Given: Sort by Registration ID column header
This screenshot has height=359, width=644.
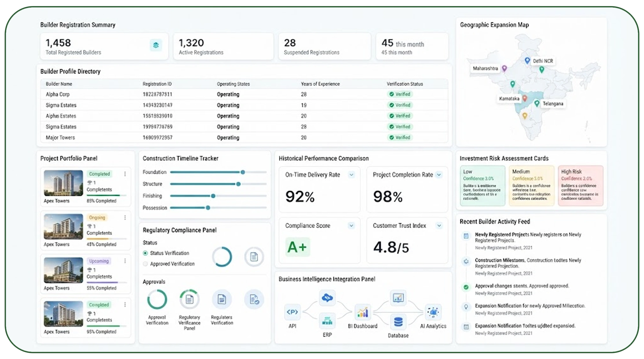Looking at the screenshot, I should click(x=157, y=84).
